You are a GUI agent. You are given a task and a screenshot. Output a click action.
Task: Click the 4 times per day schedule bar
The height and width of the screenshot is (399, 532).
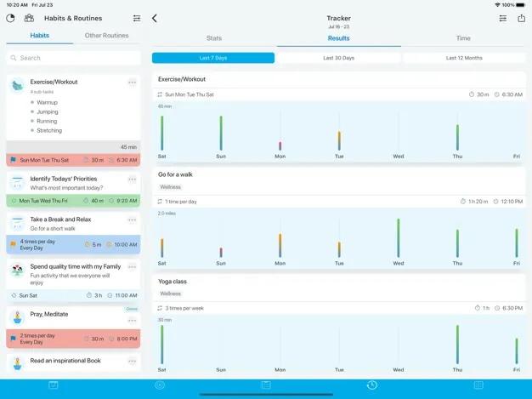point(73,244)
